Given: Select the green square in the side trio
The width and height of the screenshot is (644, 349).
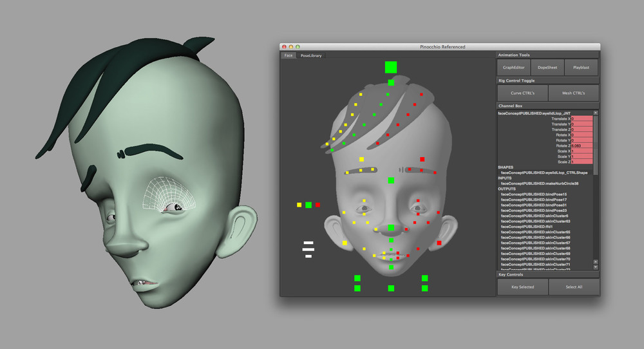Looking at the screenshot, I should [x=308, y=205].
